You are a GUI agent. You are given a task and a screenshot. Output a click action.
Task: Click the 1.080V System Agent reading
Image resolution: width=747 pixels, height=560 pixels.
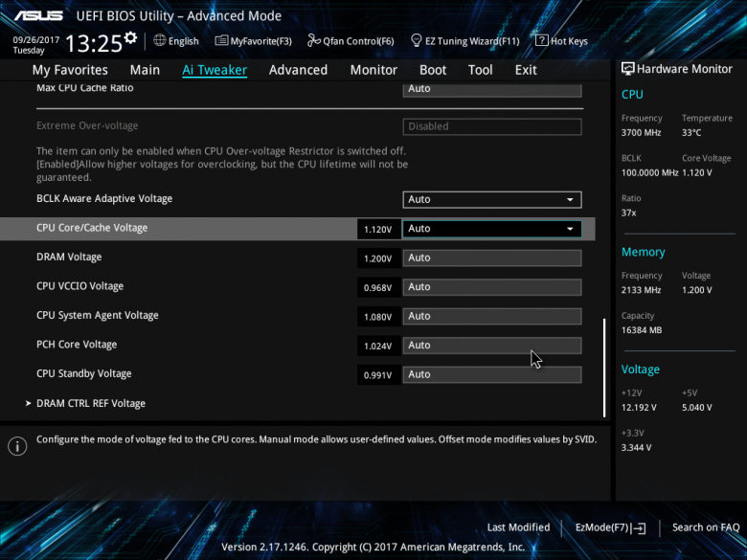[x=378, y=317]
